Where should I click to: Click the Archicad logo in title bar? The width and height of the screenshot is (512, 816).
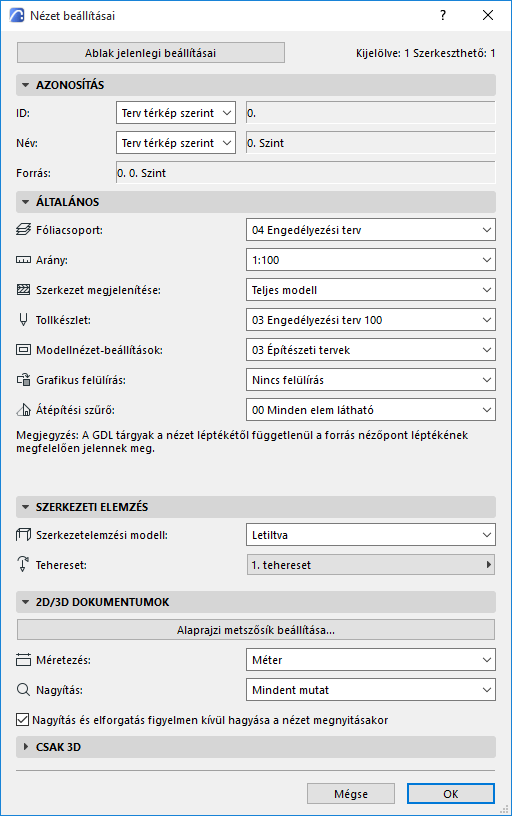pyautogui.click(x=17, y=15)
